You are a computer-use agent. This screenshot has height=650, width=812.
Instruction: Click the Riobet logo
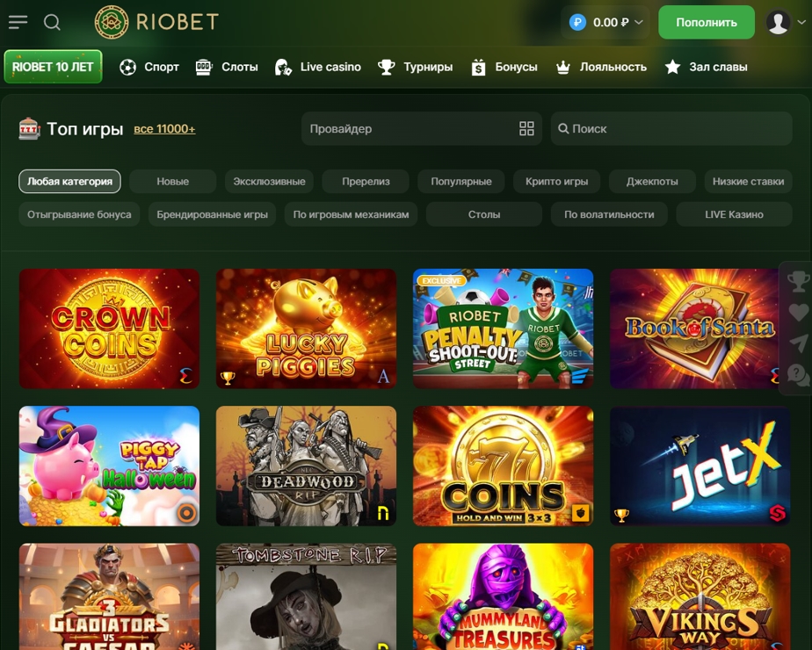(x=156, y=22)
